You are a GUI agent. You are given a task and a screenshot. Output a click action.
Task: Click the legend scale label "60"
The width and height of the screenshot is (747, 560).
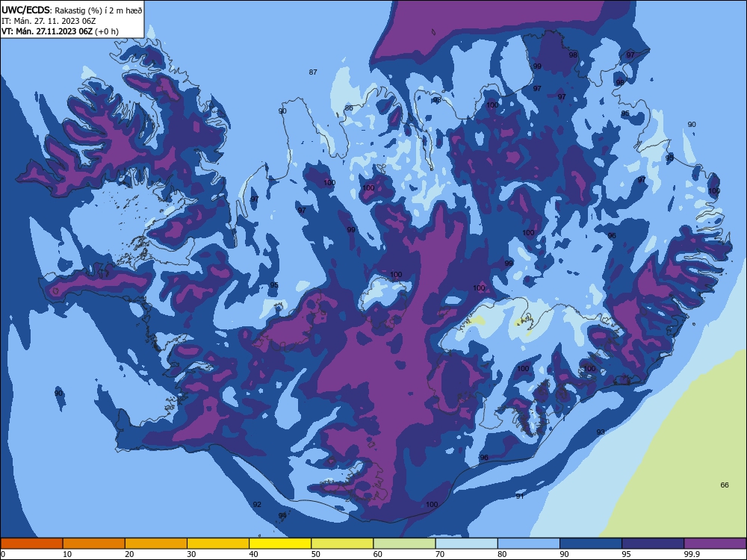pyautogui.click(x=378, y=554)
